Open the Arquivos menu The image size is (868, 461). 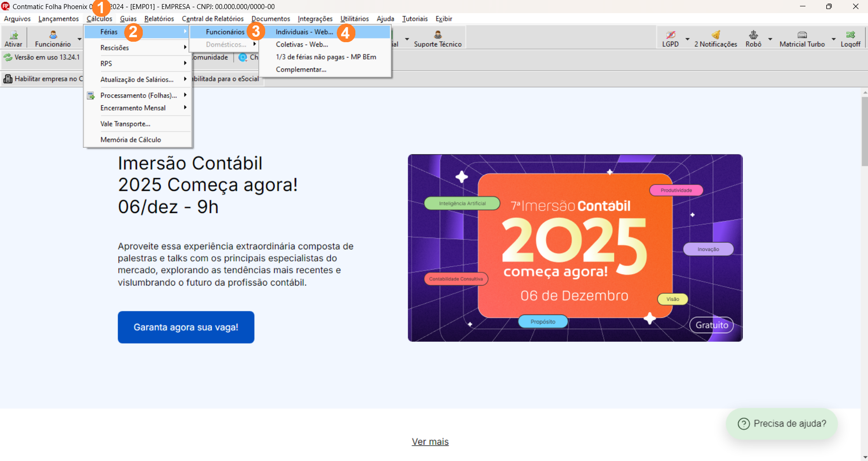17,19
